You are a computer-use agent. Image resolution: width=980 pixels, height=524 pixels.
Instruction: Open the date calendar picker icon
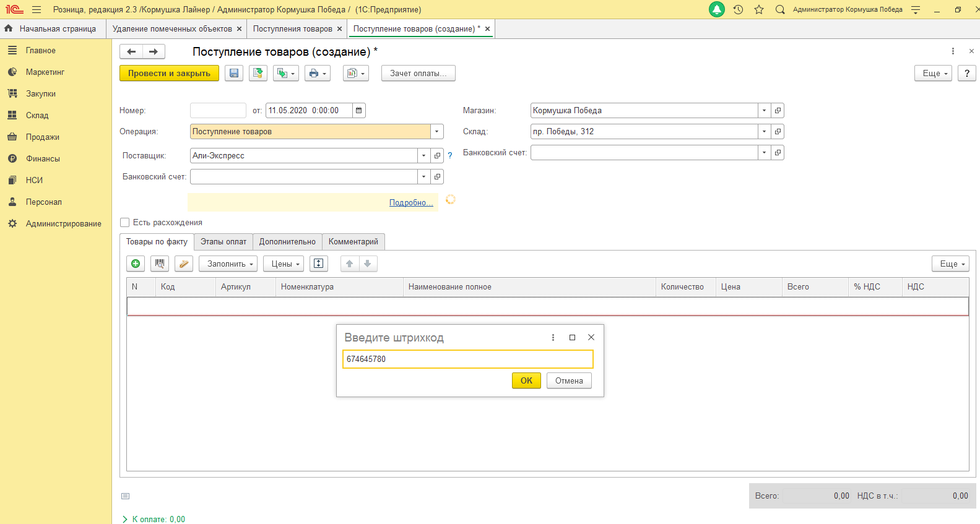tap(359, 111)
